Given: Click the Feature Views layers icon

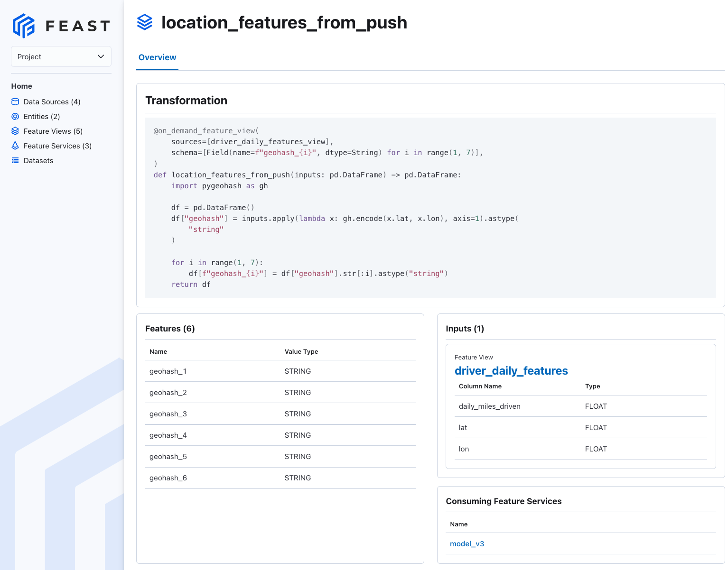Looking at the screenshot, I should [15, 131].
